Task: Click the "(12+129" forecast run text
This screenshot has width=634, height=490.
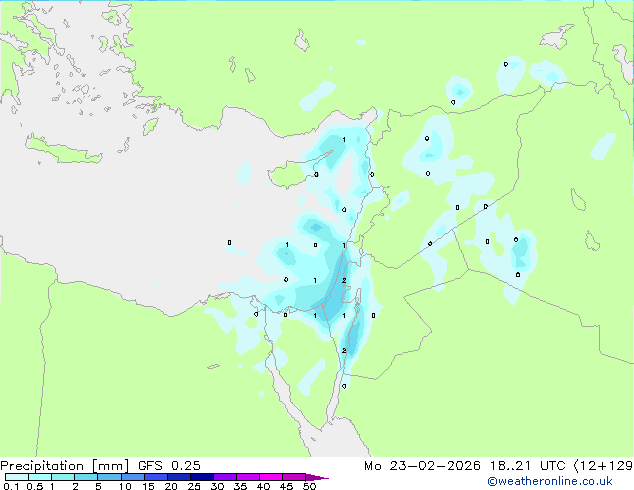Action: point(603,466)
